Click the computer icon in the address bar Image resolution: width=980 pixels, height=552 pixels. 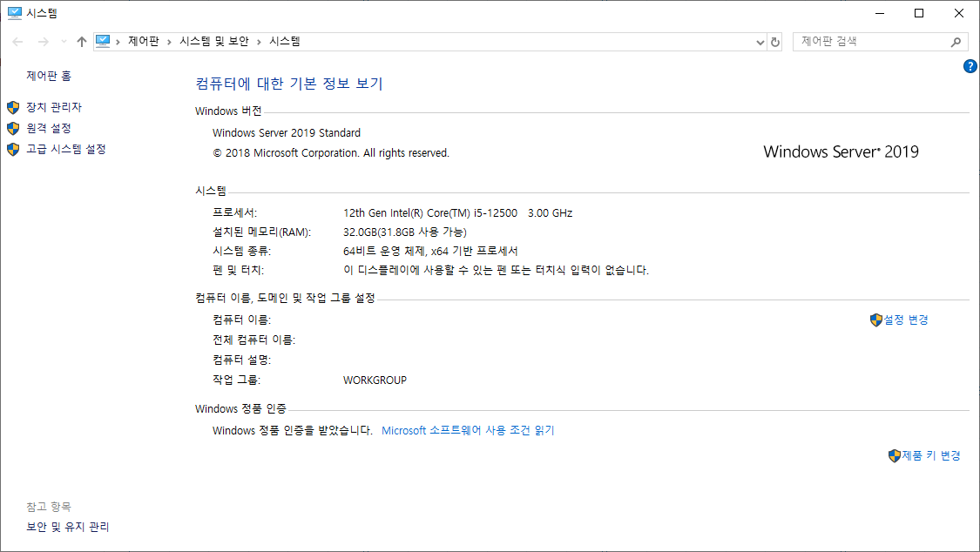[104, 41]
